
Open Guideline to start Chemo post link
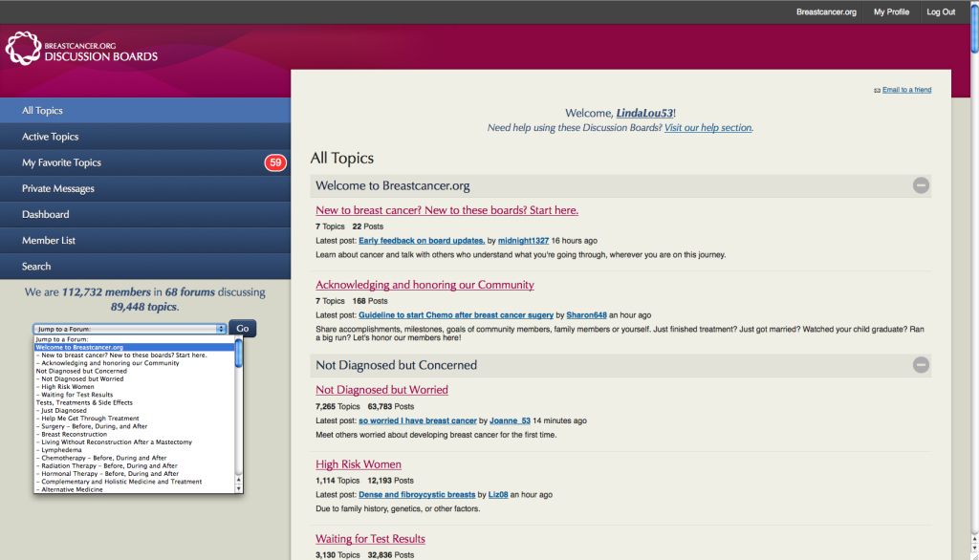tap(456, 315)
